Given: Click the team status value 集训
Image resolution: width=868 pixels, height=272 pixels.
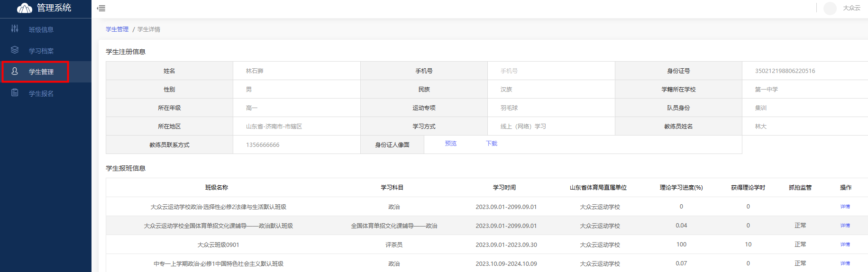Looking at the screenshot, I should pyautogui.click(x=761, y=108).
